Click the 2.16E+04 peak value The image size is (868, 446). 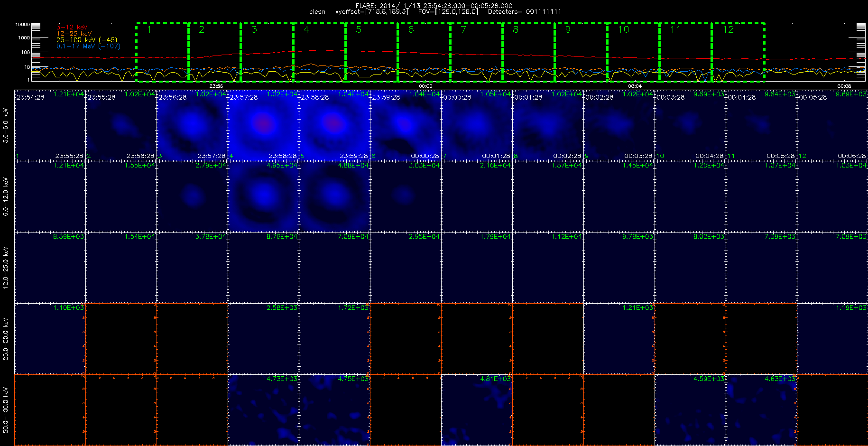[496, 165]
